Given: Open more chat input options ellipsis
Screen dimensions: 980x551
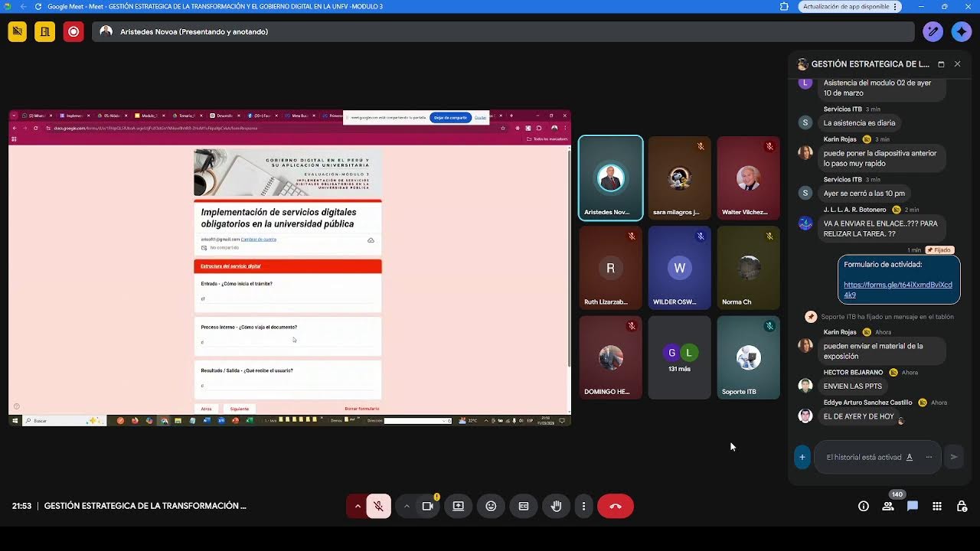Looking at the screenshot, I should point(929,457).
